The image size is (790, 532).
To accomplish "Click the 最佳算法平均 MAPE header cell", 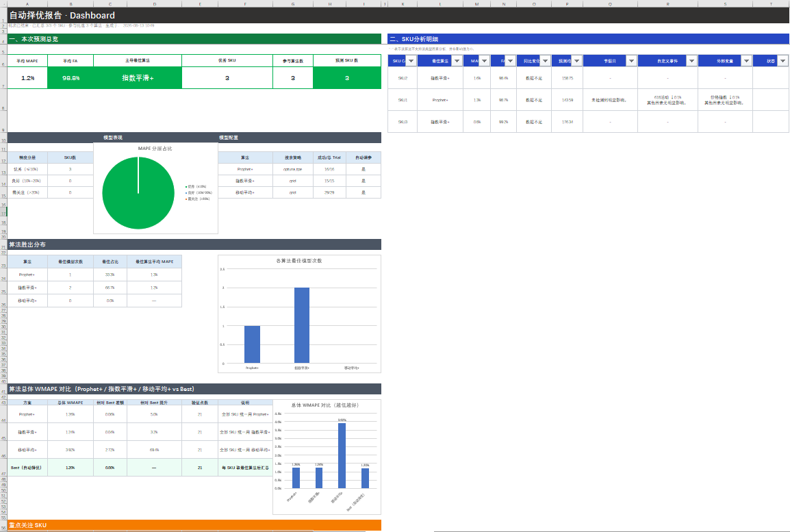I will click(154, 262).
